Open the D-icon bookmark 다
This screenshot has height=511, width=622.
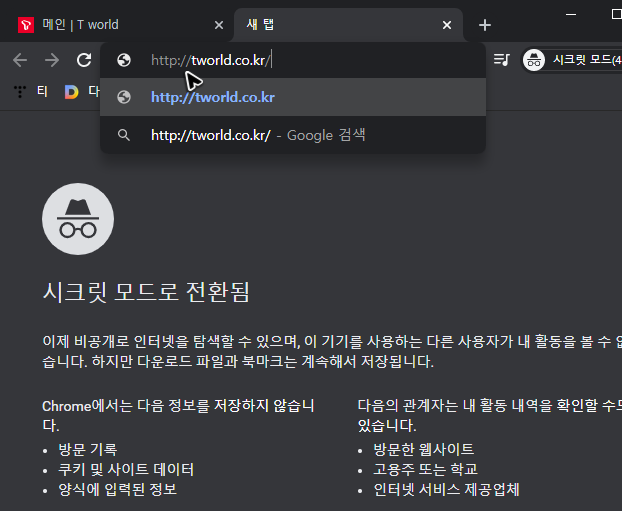tap(82, 92)
